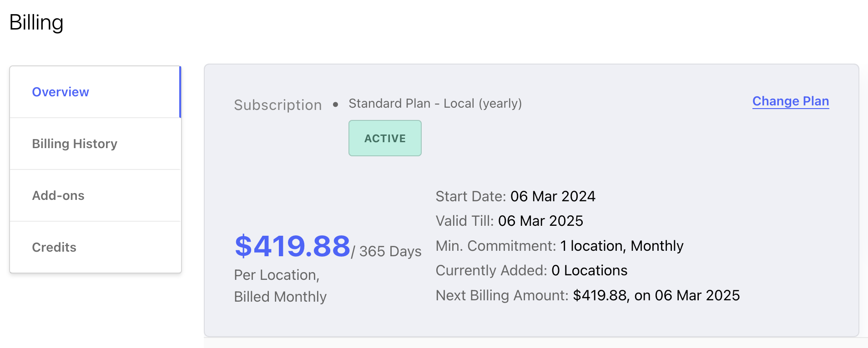868x348 pixels.
Task: Click the Start Date 06 Mar 2024 value
Action: pyautogui.click(x=553, y=196)
